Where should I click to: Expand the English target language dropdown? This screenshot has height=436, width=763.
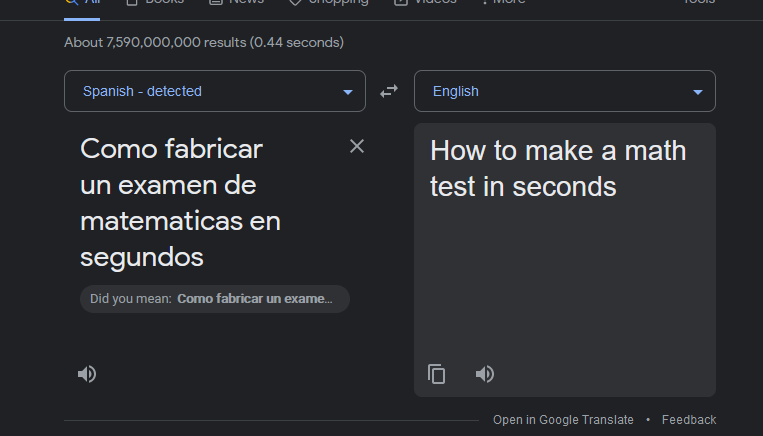(565, 91)
